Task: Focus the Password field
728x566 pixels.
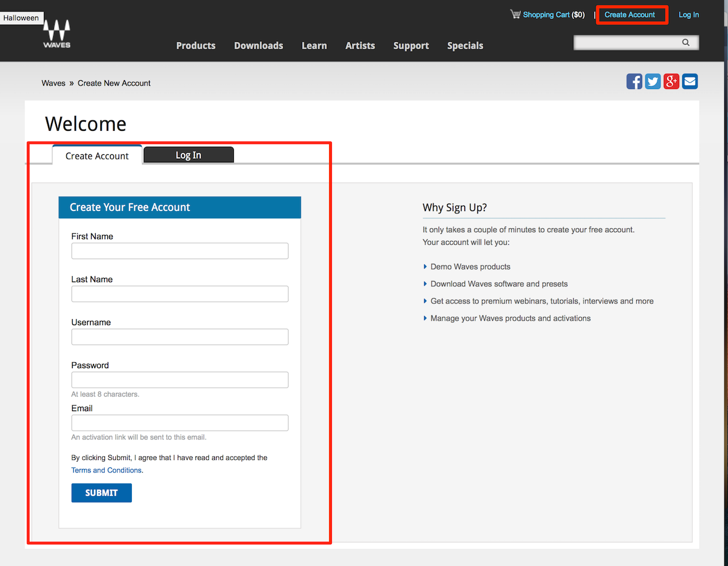Action: coord(180,380)
